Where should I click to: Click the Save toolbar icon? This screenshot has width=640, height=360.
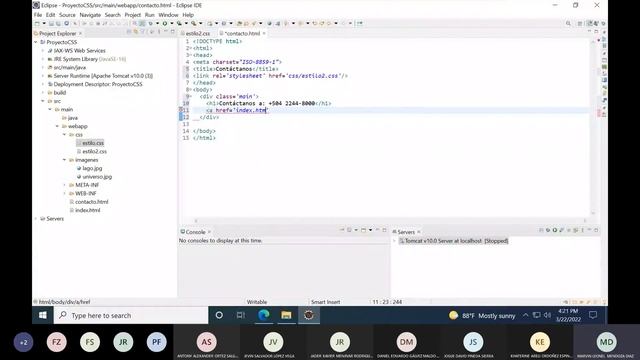tap(51, 24)
